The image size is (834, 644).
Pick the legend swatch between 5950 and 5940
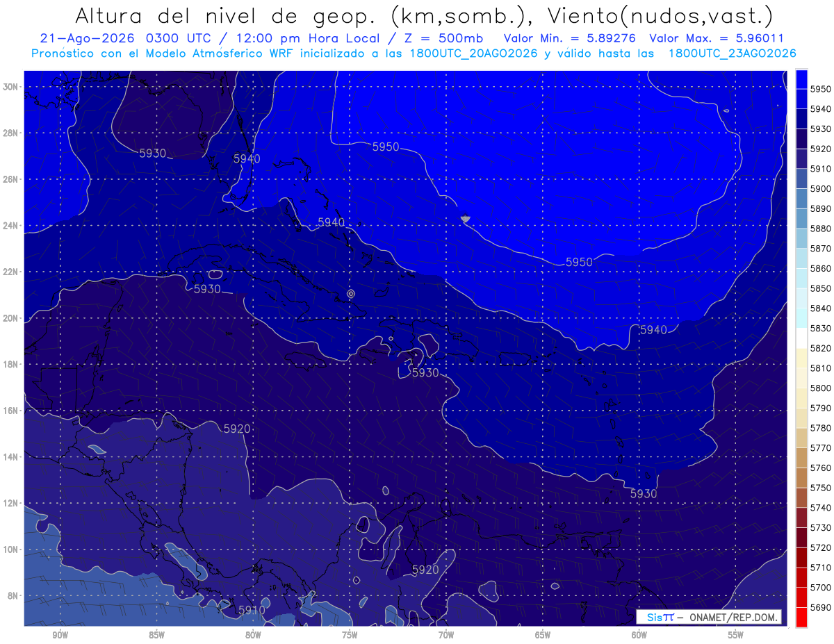point(801,99)
